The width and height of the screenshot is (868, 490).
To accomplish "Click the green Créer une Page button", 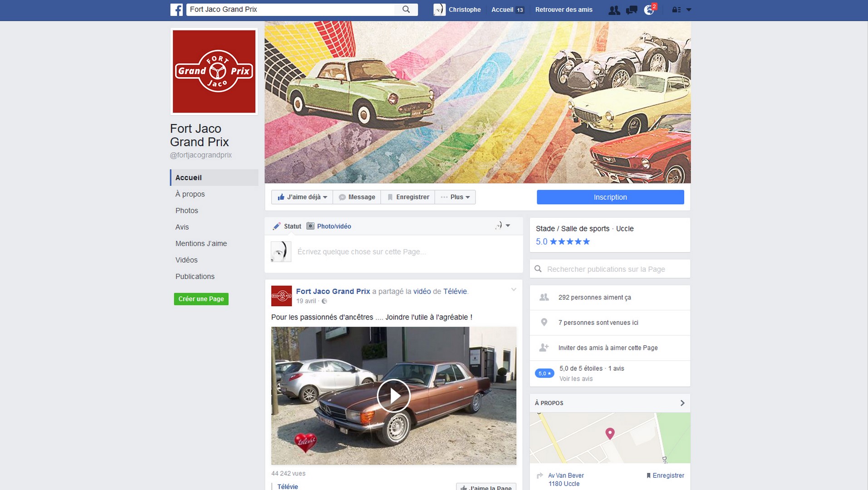I will [x=201, y=299].
